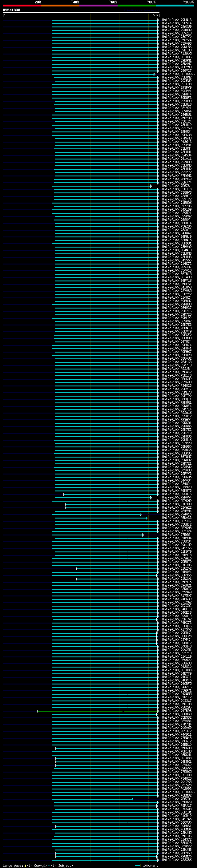This screenshot has width=197, height=868.
Task: Click the short alignment bar of UniRef100_C7E664
Action: coord(98,535)
